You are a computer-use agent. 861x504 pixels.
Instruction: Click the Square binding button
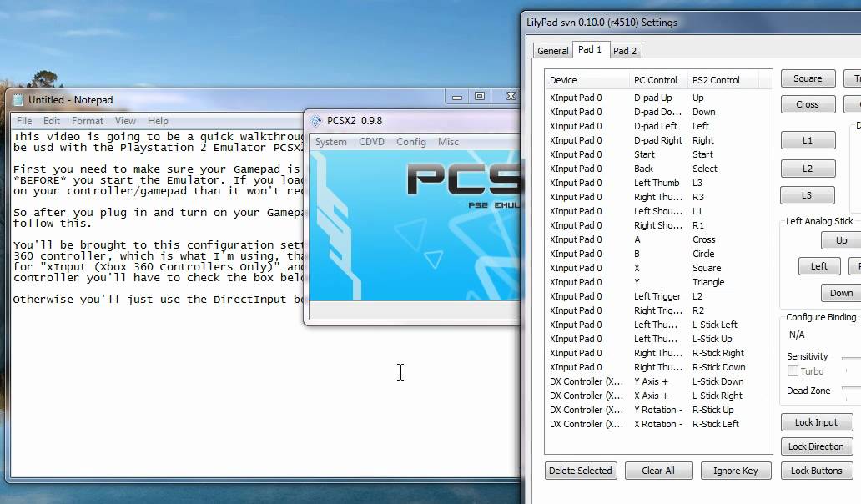point(808,78)
